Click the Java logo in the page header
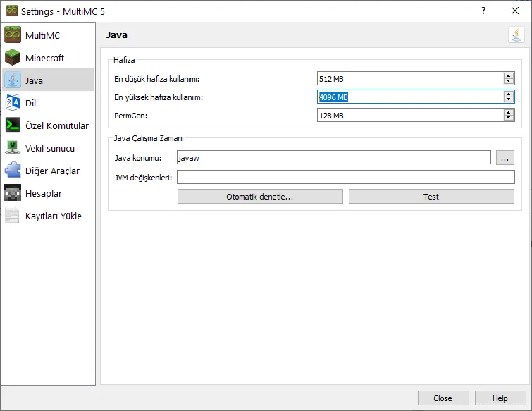Screen dimensions: 532x411 516,35
